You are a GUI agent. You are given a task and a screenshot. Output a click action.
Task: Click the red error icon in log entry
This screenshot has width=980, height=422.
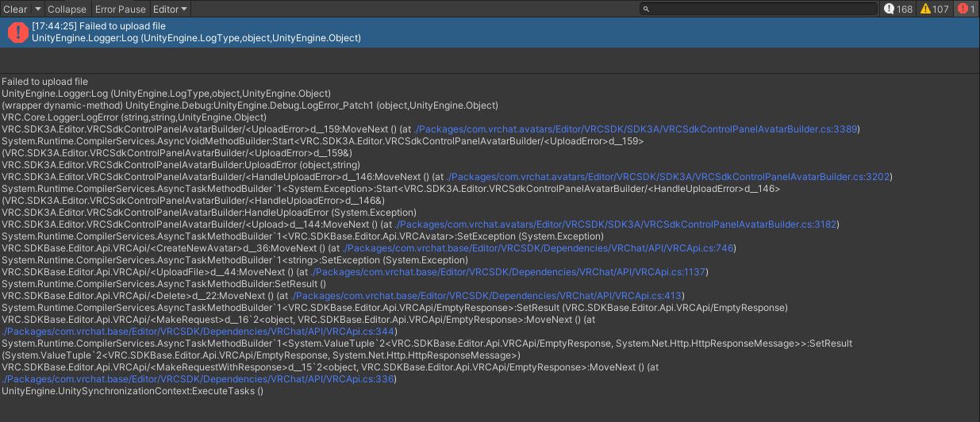pyautogui.click(x=17, y=33)
